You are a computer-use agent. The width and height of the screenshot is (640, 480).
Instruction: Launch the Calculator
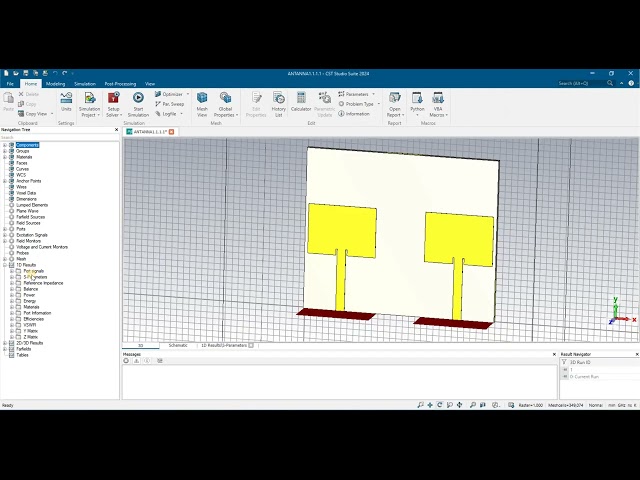coord(301,101)
